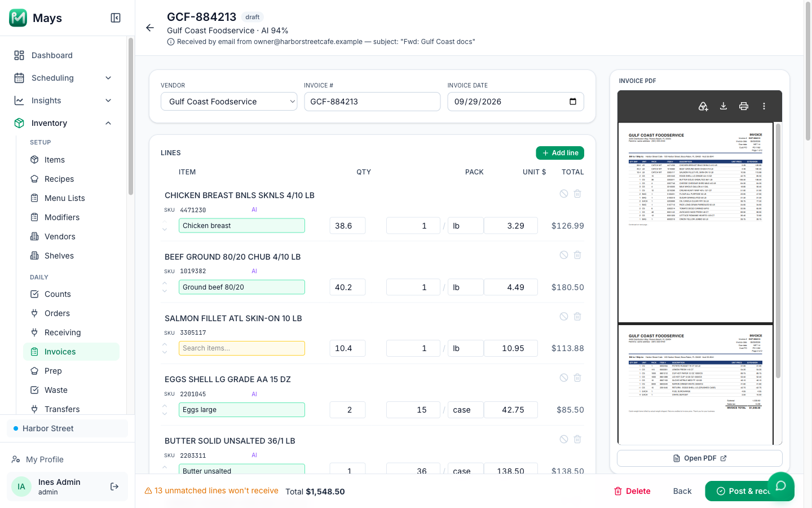Click the Add line button
This screenshot has width=812, height=508.
pos(560,153)
